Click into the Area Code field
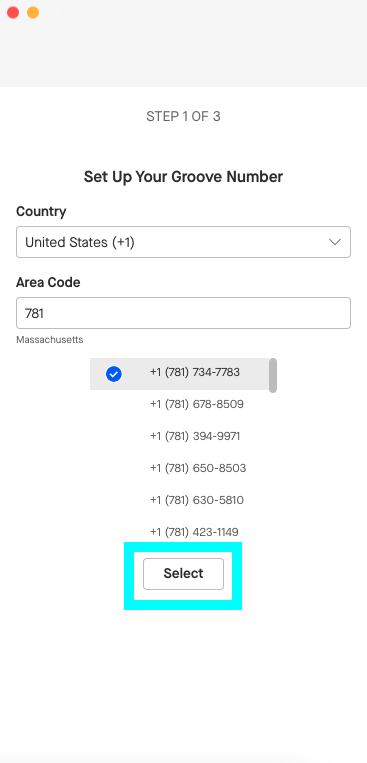 (x=183, y=313)
